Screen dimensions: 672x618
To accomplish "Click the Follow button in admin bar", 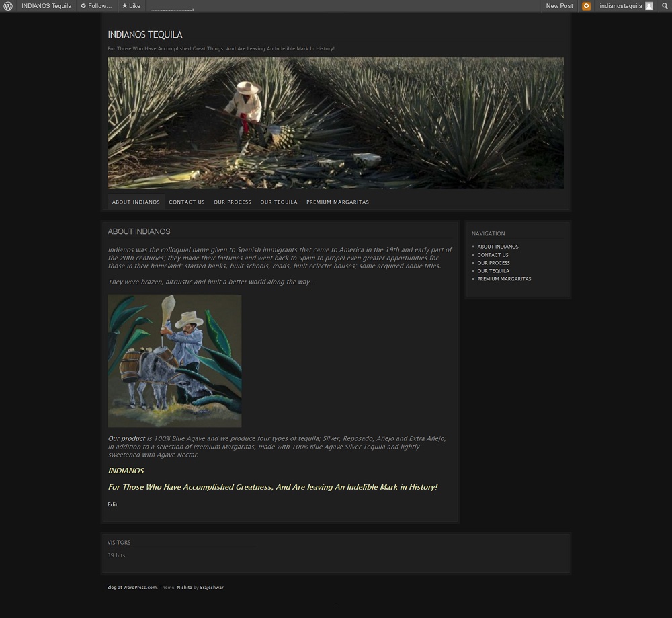I will (96, 6).
